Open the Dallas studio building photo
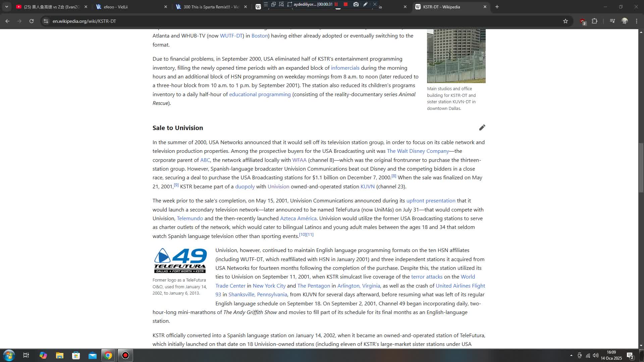The height and width of the screenshot is (362, 644). click(x=456, y=56)
